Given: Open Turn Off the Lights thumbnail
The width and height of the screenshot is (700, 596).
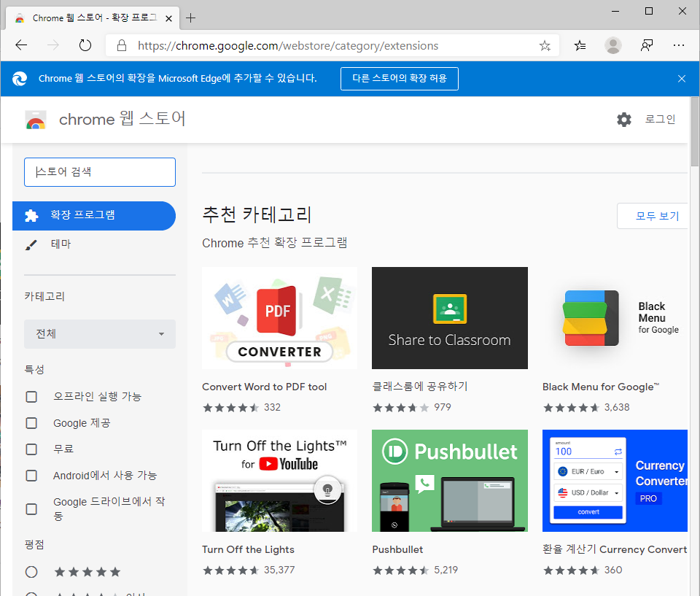Looking at the screenshot, I should tap(279, 481).
